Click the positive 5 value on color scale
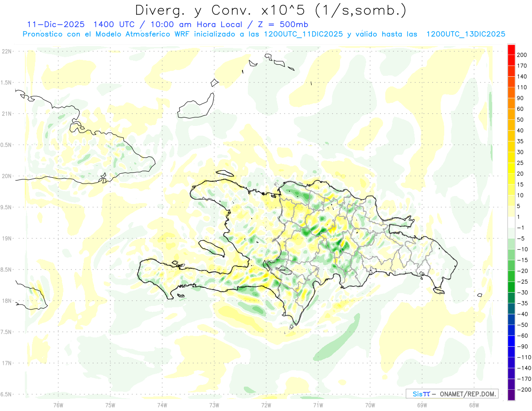532x411 pixels. [519, 206]
